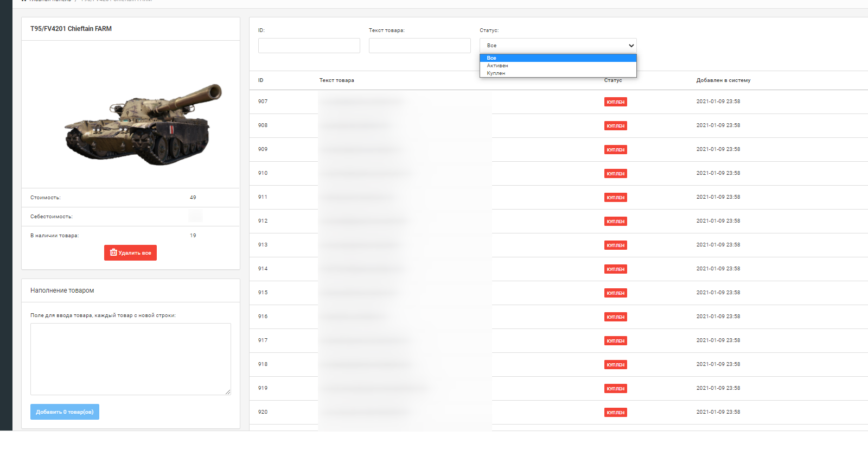Click the Куплен status badge for row 915
This screenshot has width=868, height=449.
pyautogui.click(x=615, y=293)
